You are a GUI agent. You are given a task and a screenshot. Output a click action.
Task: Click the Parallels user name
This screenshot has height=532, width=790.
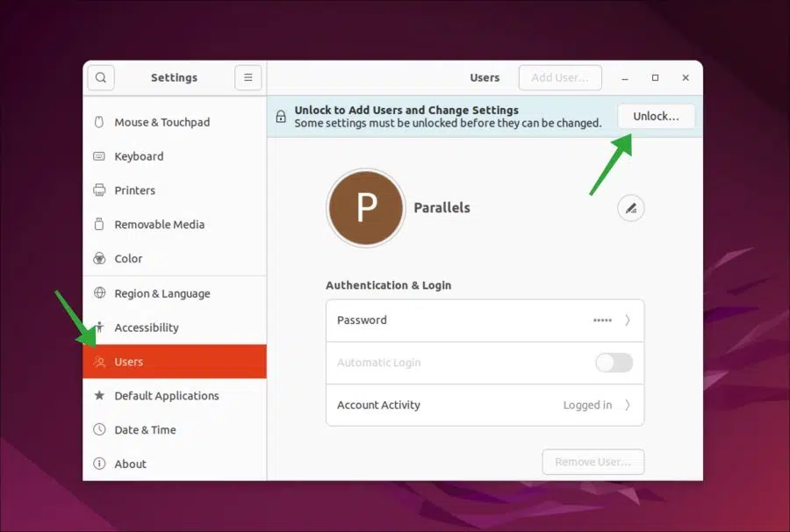[442, 207]
